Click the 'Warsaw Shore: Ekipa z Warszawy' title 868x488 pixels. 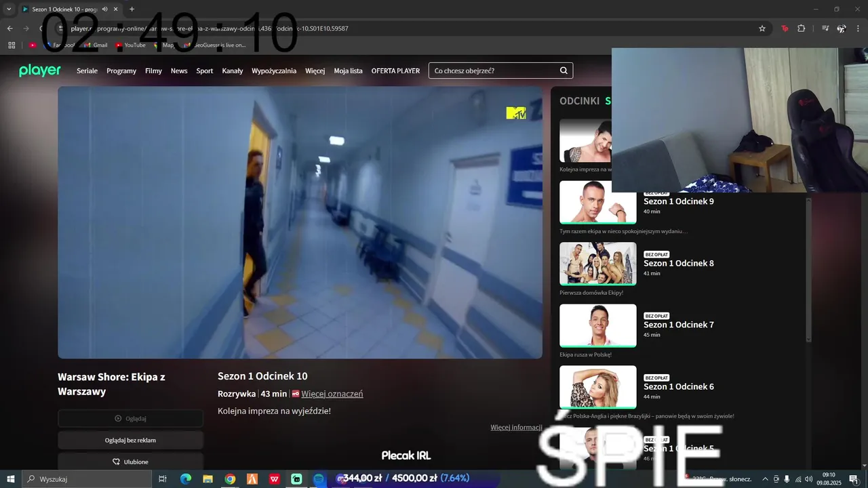tap(111, 384)
